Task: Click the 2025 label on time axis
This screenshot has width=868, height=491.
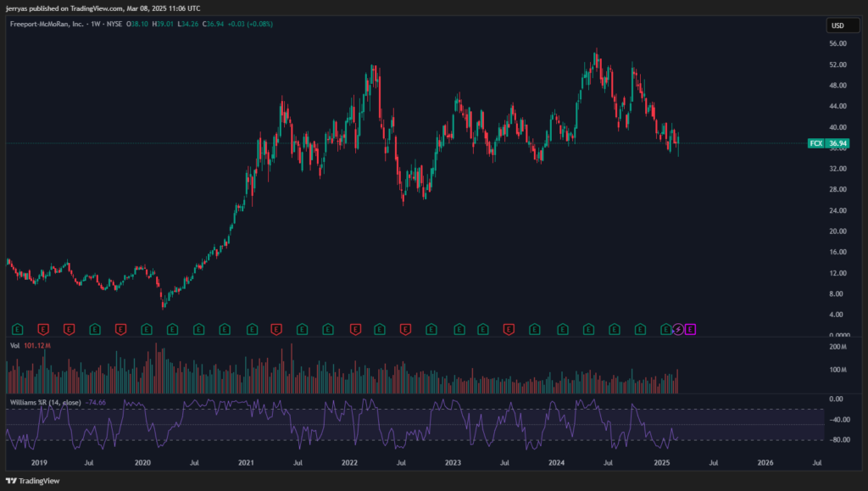Action: coord(662,463)
